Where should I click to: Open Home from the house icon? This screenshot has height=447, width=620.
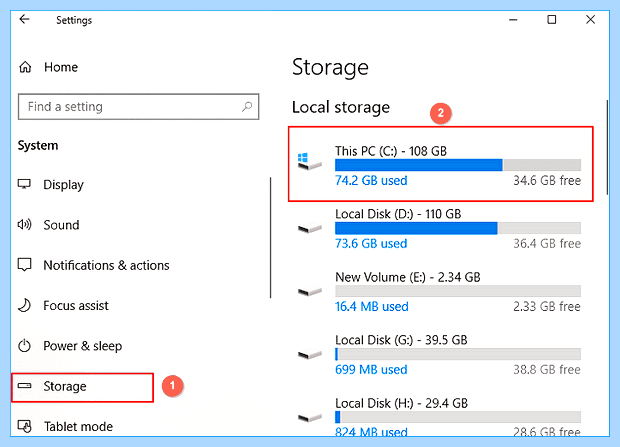(x=25, y=67)
